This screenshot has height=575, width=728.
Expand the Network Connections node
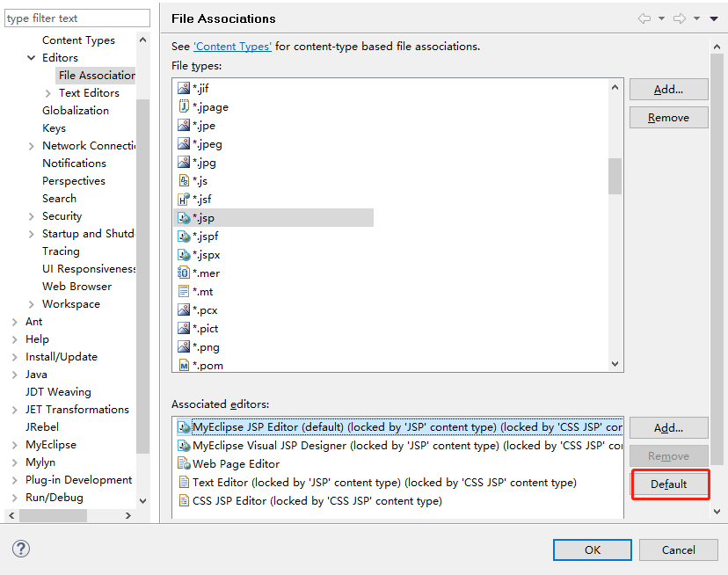pos(31,146)
